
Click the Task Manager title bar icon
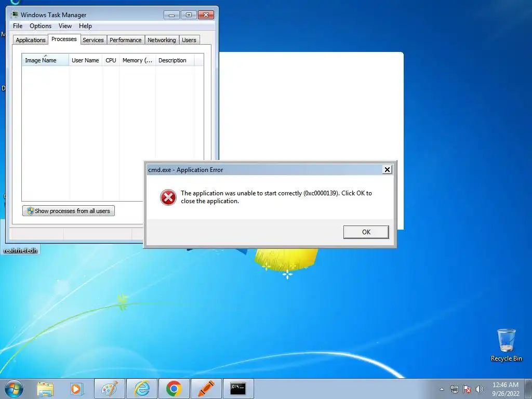point(14,15)
